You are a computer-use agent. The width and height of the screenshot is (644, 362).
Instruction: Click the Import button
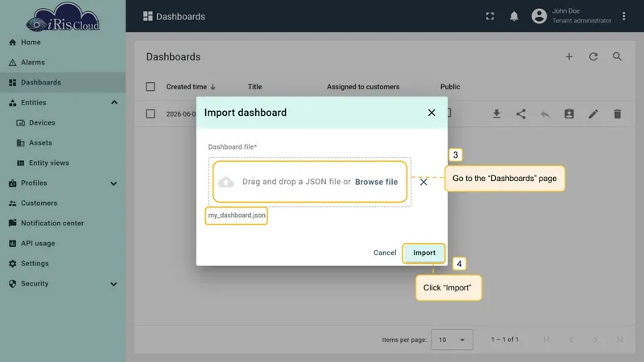(424, 253)
